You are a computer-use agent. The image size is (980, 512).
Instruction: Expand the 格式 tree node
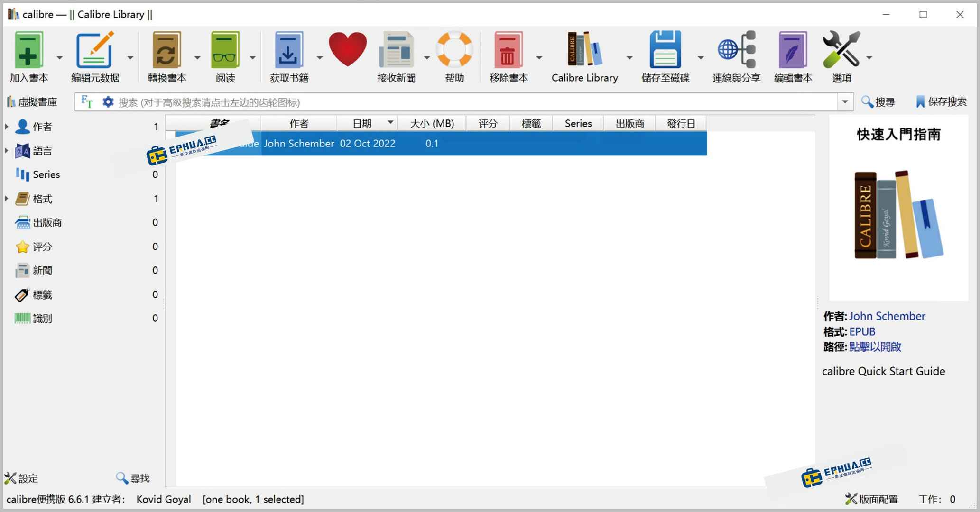7,198
